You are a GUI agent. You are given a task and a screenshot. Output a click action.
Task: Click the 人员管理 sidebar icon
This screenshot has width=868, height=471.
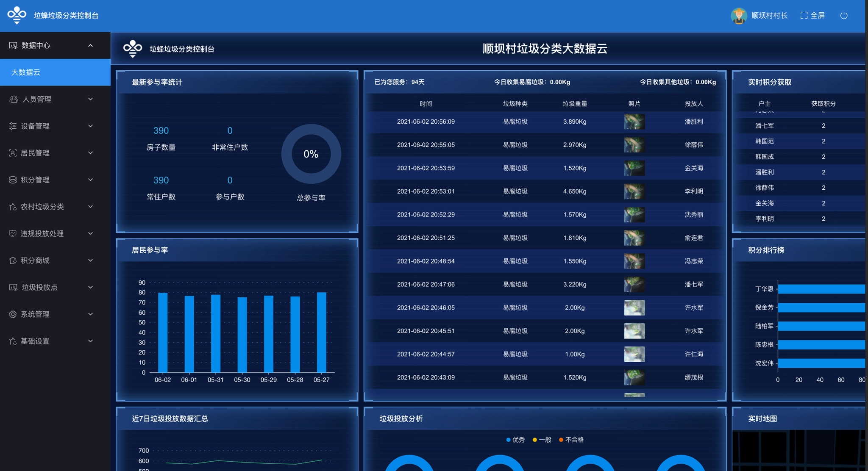(x=14, y=99)
